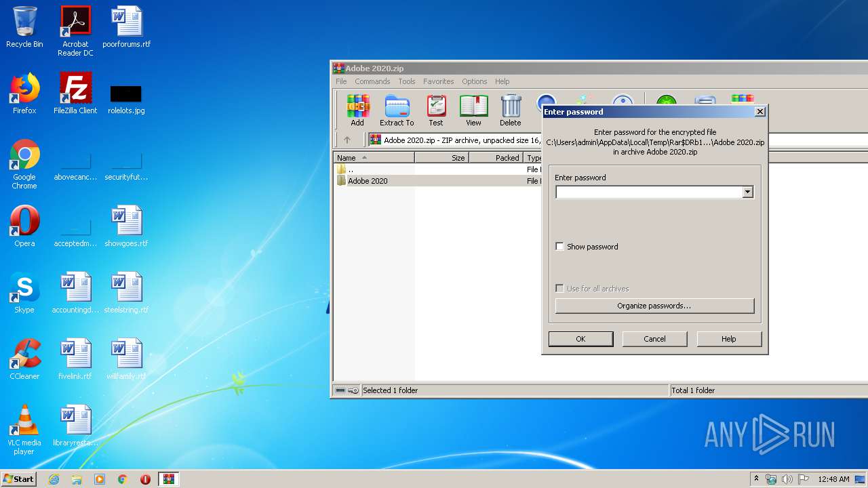The height and width of the screenshot is (488, 868).
Task: Click the Firefox desktop icon
Action: pyautogui.click(x=24, y=94)
